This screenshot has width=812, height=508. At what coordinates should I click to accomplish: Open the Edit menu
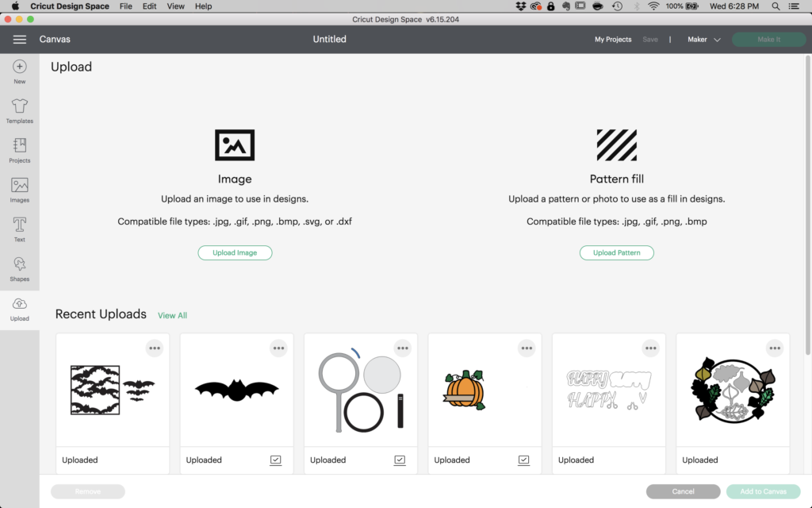click(150, 6)
